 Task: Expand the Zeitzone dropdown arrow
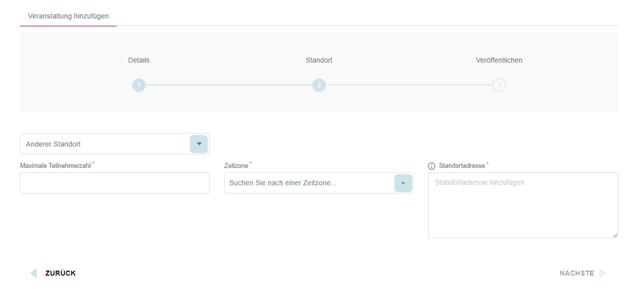pyautogui.click(x=403, y=183)
